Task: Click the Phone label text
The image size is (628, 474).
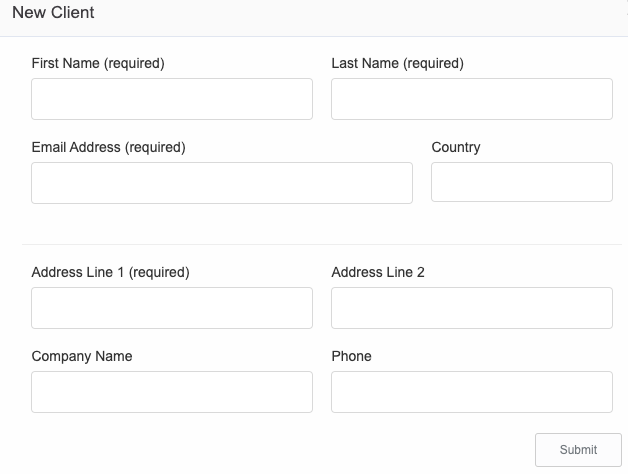Action: click(352, 356)
